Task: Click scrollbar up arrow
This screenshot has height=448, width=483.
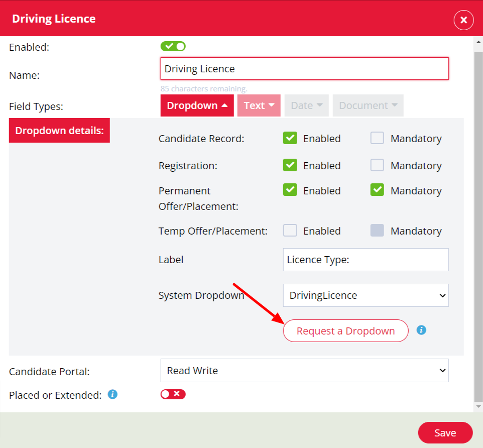Action: (478, 42)
